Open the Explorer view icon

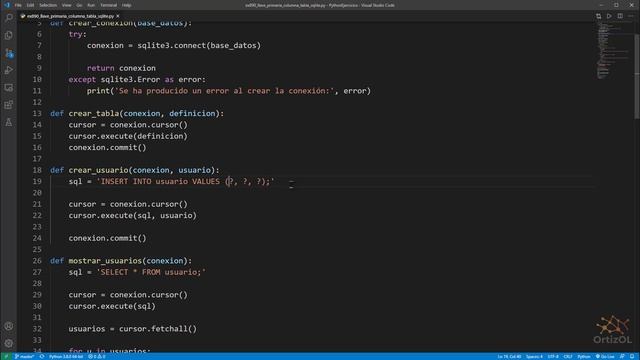coord(9,35)
